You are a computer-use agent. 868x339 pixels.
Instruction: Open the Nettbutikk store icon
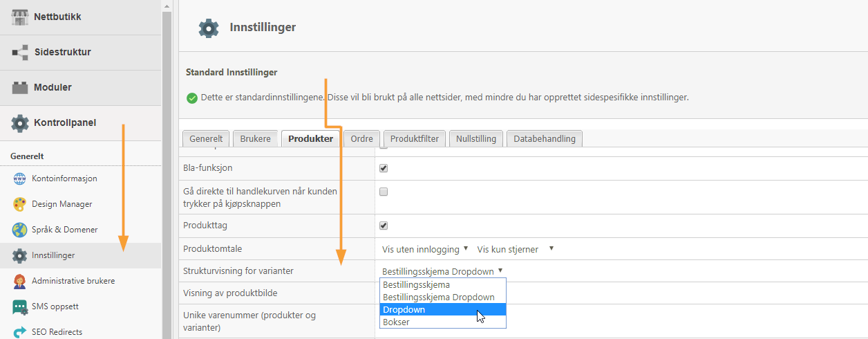20,17
